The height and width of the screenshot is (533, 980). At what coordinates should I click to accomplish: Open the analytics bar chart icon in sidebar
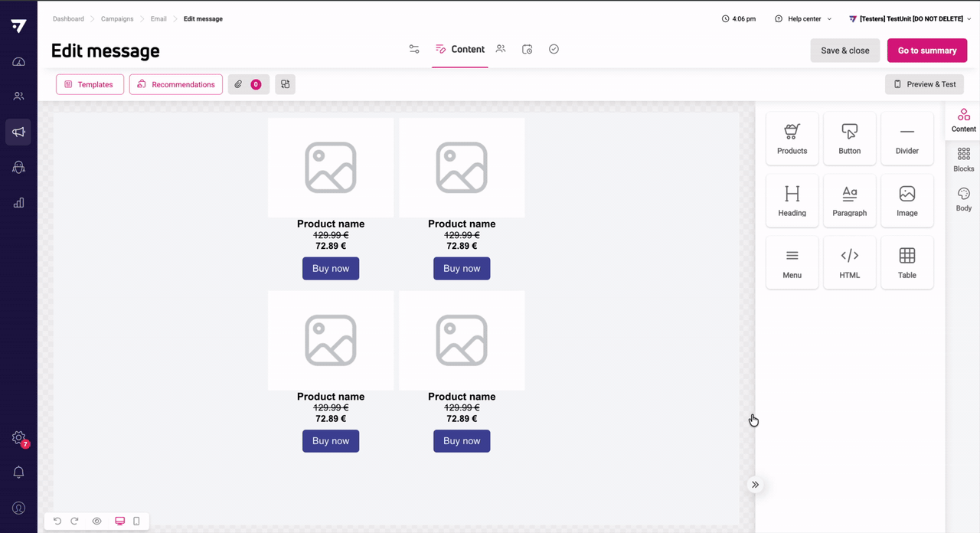(x=18, y=203)
